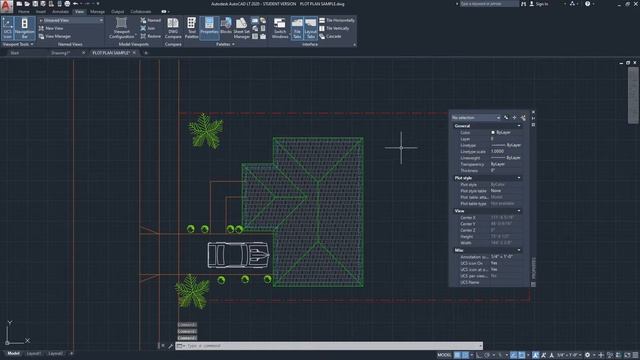Click MODEL button in status bar
Screen dimensions: 640x360
[x=444, y=355]
